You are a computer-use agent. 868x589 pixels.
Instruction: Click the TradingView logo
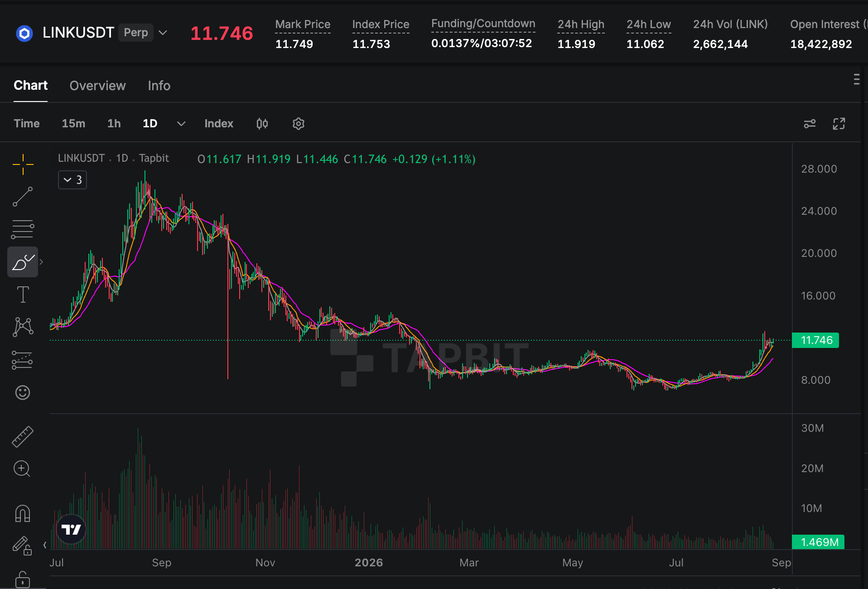coord(71,529)
